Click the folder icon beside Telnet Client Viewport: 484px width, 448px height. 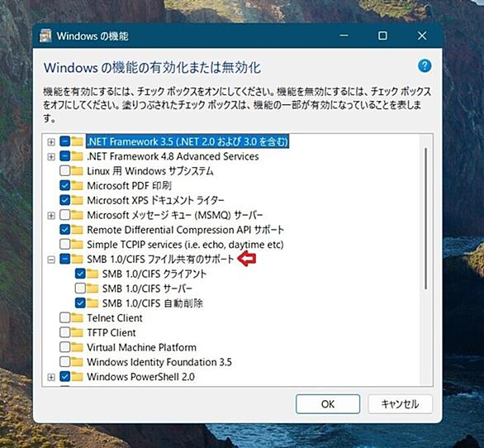tap(77, 317)
